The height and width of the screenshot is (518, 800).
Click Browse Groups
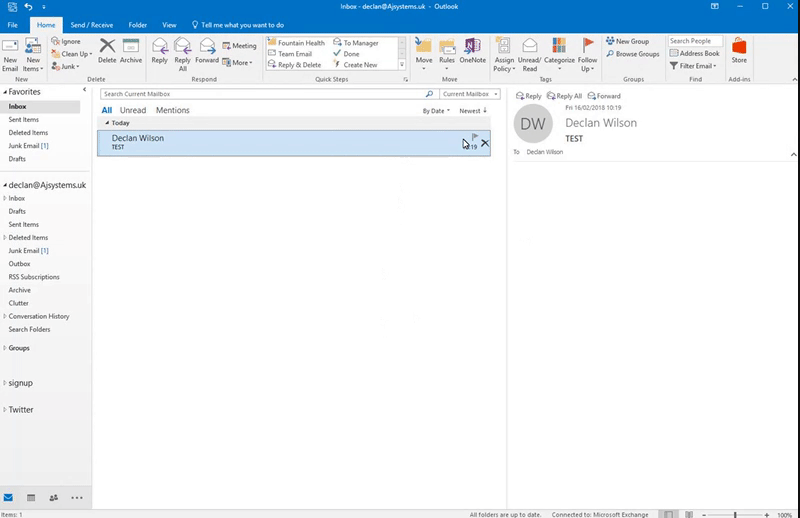click(x=632, y=54)
